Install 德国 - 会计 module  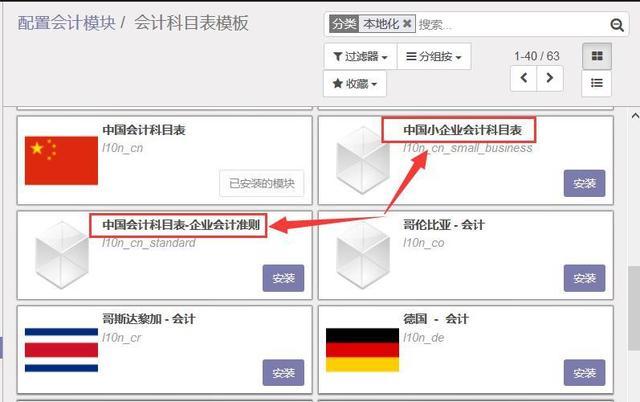(x=584, y=373)
